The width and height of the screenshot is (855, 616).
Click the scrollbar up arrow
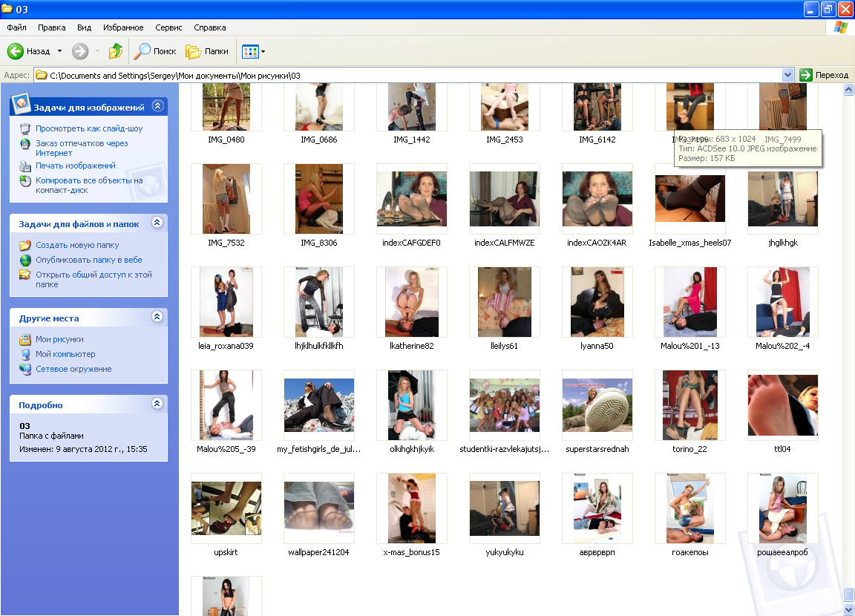pyautogui.click(x=848, y=89)
